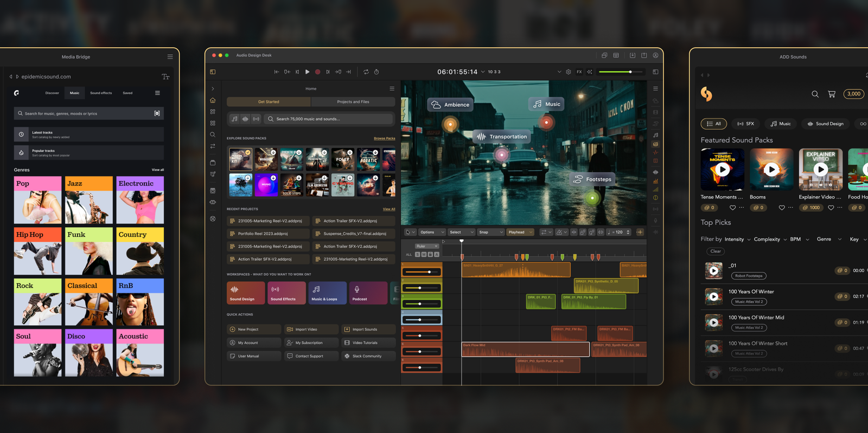Open Slack Community quick action
Viewport: 868px width, 433px height.
pos(368,356)
